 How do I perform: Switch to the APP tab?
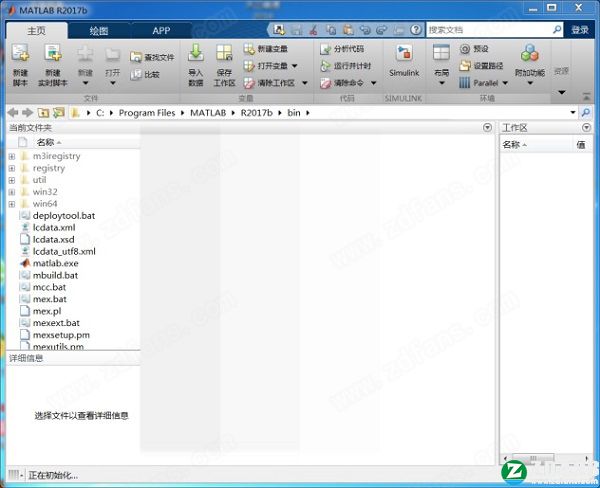click(x=161, y=31)
